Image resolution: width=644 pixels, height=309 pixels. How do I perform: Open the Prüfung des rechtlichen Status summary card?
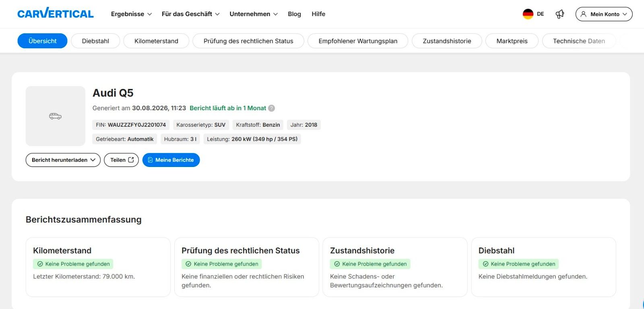pos(246,267)
